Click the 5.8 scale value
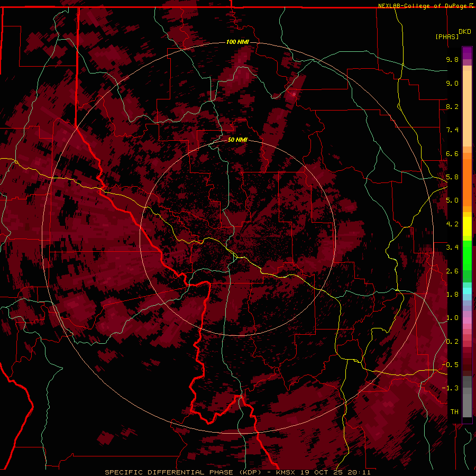 point(452,177)
